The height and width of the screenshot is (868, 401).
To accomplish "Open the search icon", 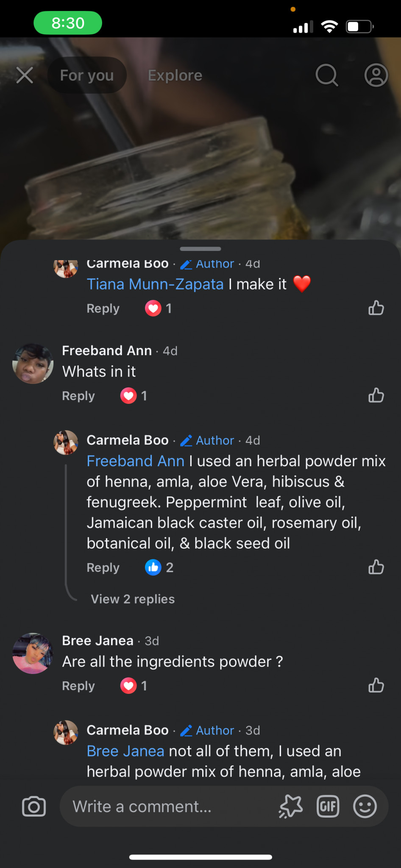I will [327, 75].
